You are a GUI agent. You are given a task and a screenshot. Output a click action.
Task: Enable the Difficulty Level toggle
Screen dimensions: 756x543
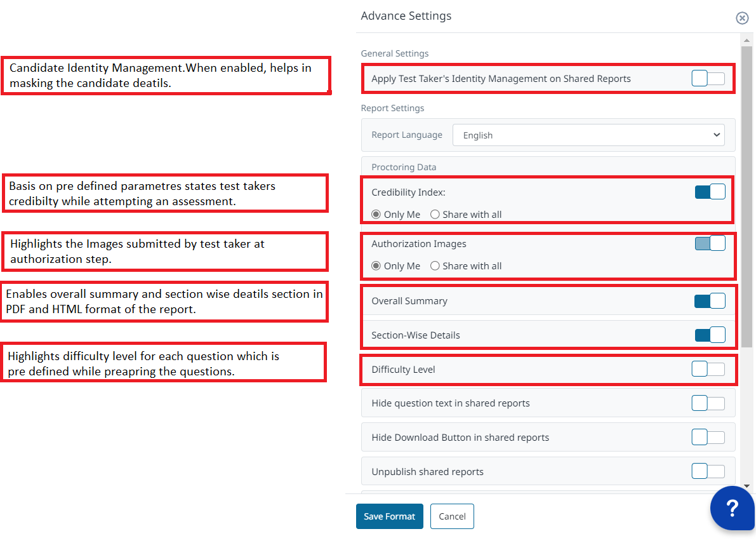click(x=708, y=370)
